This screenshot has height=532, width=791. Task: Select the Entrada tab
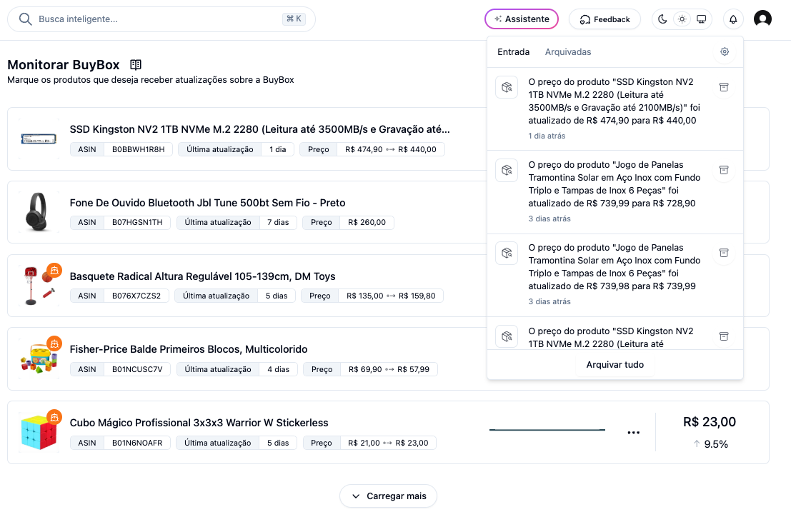(x=514, y=52)
